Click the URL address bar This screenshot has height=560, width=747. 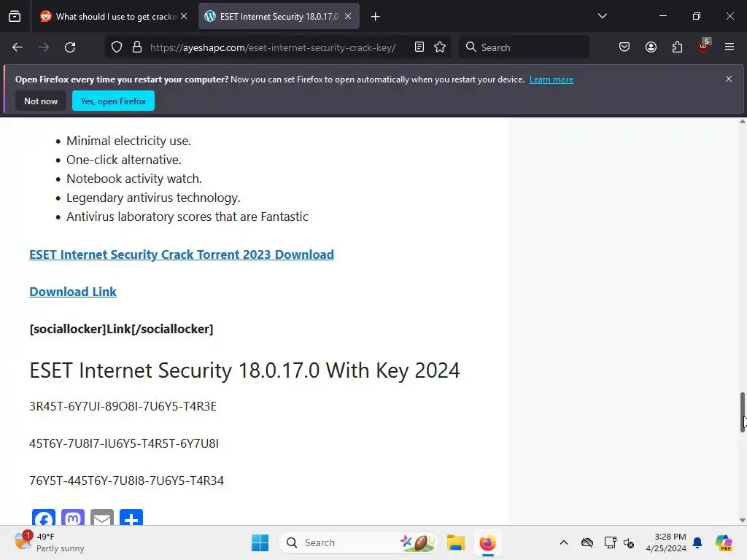[x=273, y=47]
